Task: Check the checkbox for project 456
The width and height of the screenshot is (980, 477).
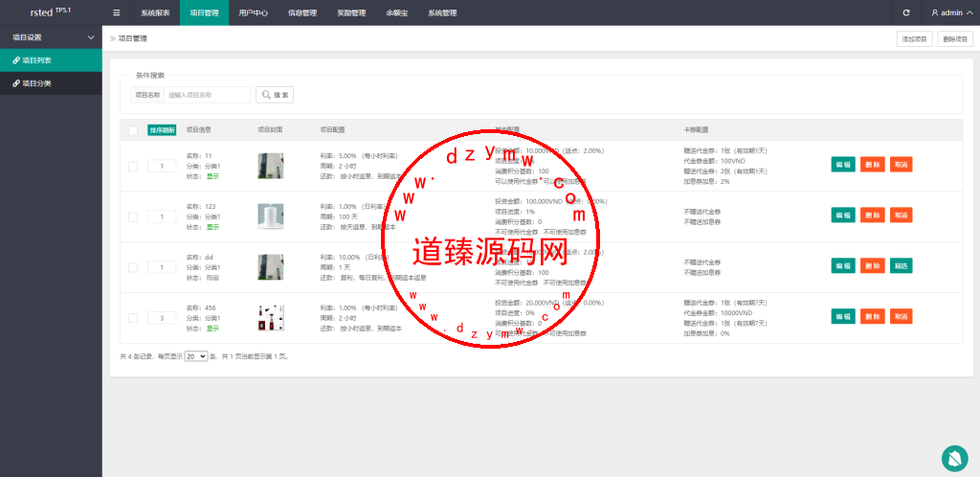Action: (x=132, y=318)
